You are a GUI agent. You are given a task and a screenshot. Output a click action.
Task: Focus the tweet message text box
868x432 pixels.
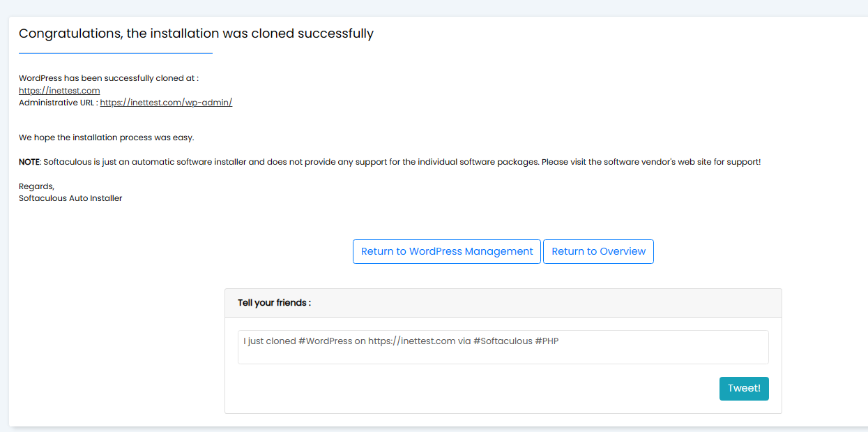pyautogui.click(x=503, y=347)
